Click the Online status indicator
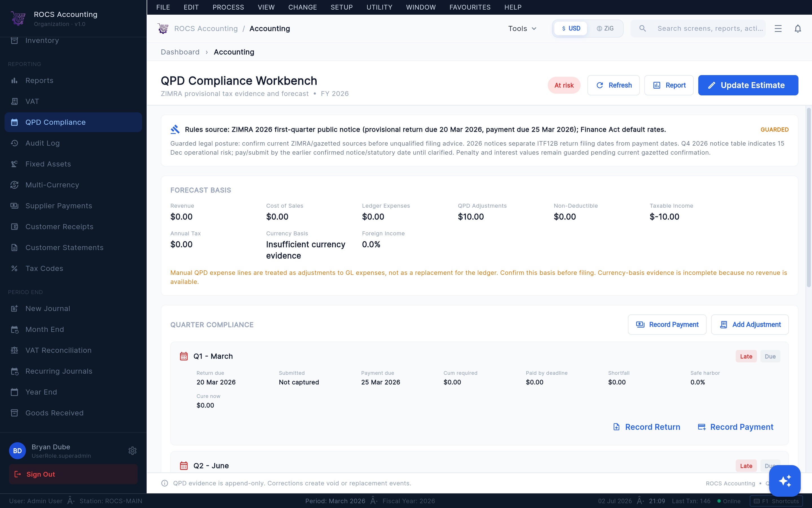Screen dimensions: 812x508 point(729,501)
